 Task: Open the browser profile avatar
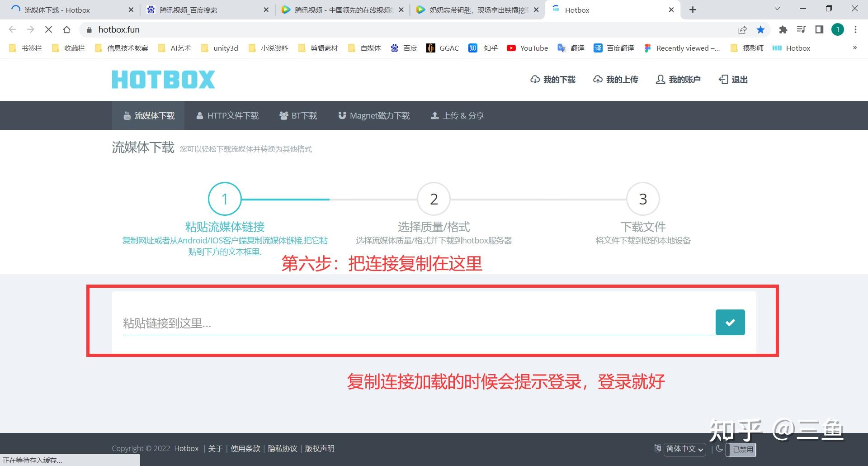click(838, 29)
